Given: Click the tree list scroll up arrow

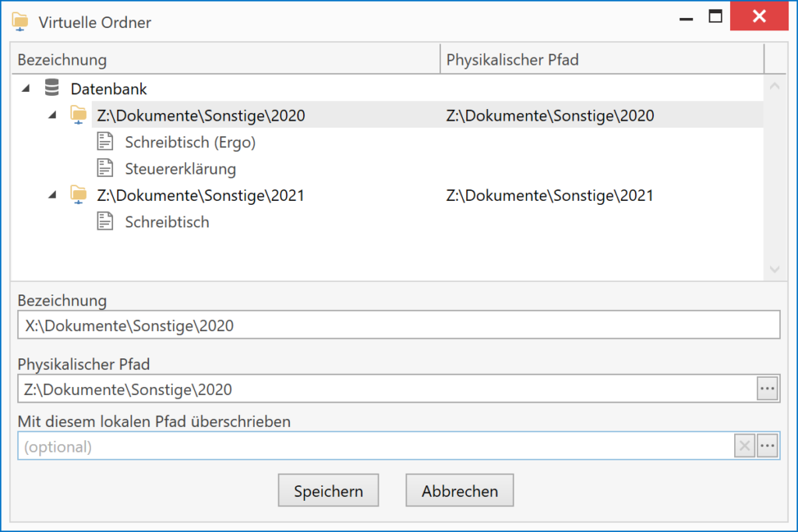Looking at the screenshot, I should 775,86.
